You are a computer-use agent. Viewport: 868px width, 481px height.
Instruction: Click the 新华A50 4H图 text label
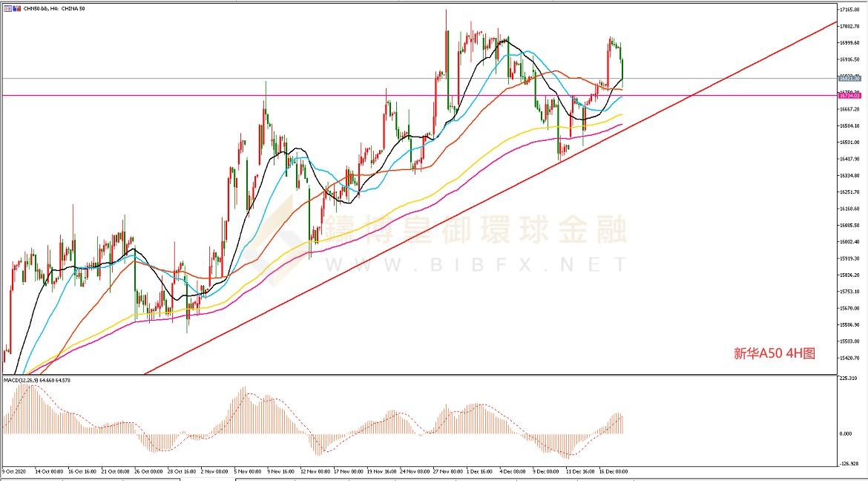pyautogui.click(x=775, y=354)
